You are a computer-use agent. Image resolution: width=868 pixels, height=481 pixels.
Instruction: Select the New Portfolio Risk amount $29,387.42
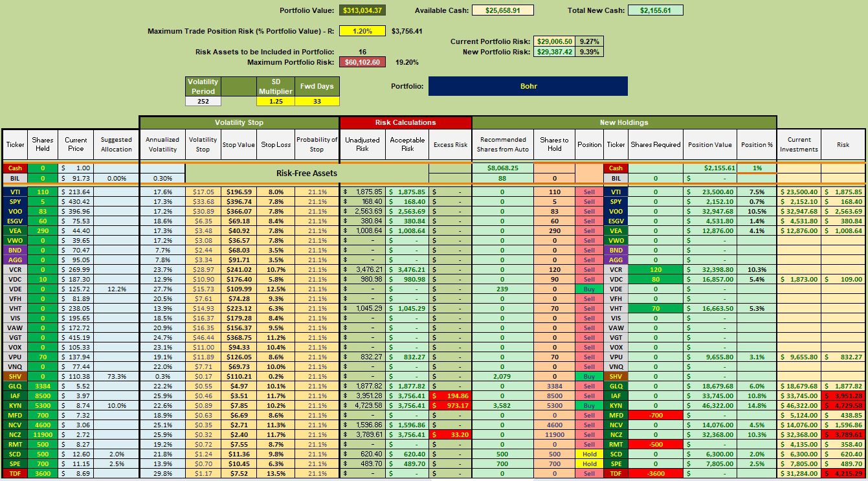coord(554,52)
